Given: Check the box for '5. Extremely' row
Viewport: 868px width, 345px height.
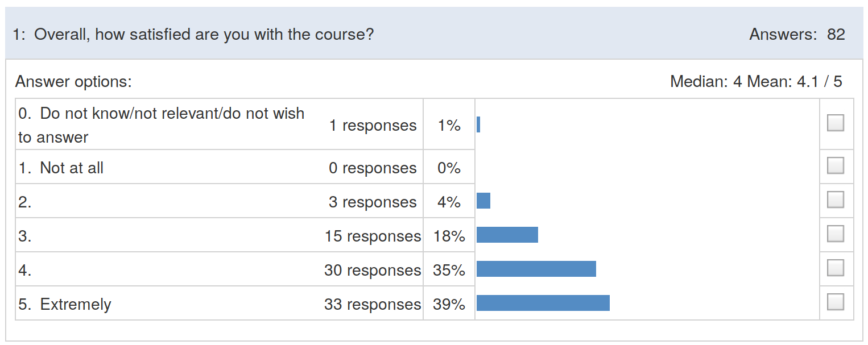Looking at the screenshot, I should click(x=835, y=301).
